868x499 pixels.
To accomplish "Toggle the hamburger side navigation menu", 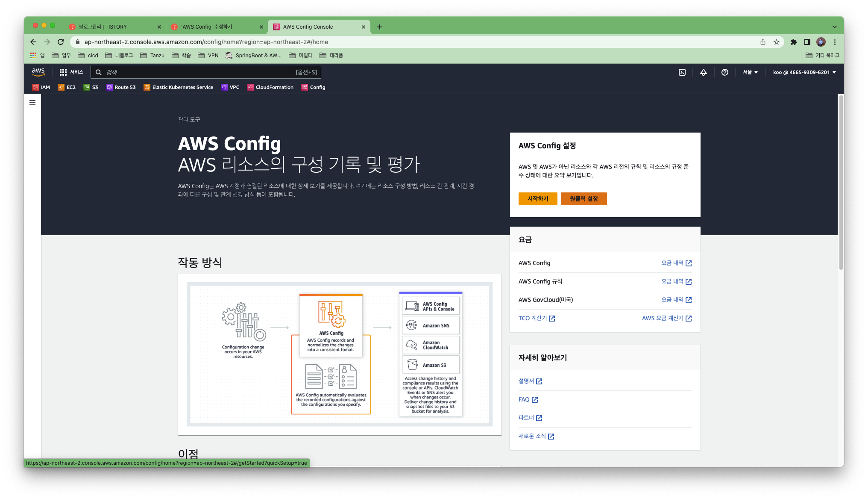I will pos(32,103).
